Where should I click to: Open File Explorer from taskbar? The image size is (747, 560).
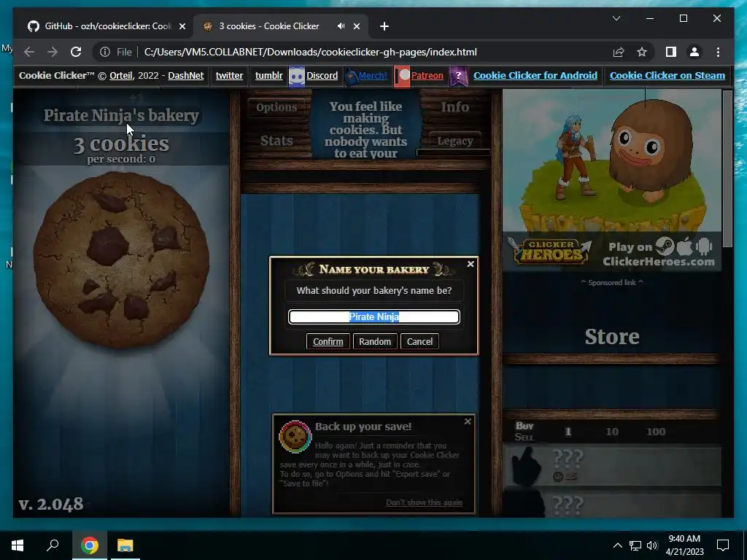coord(125,545)
